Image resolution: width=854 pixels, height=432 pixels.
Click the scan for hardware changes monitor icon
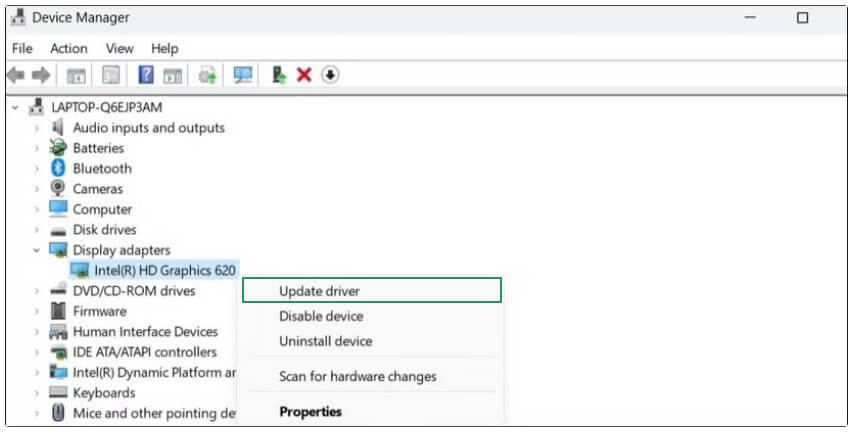(x=242, y=75)
